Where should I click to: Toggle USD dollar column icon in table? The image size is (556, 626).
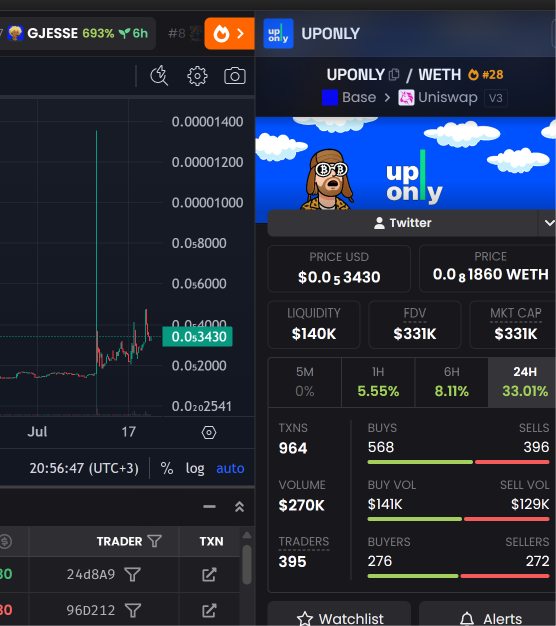pos(5,541)
